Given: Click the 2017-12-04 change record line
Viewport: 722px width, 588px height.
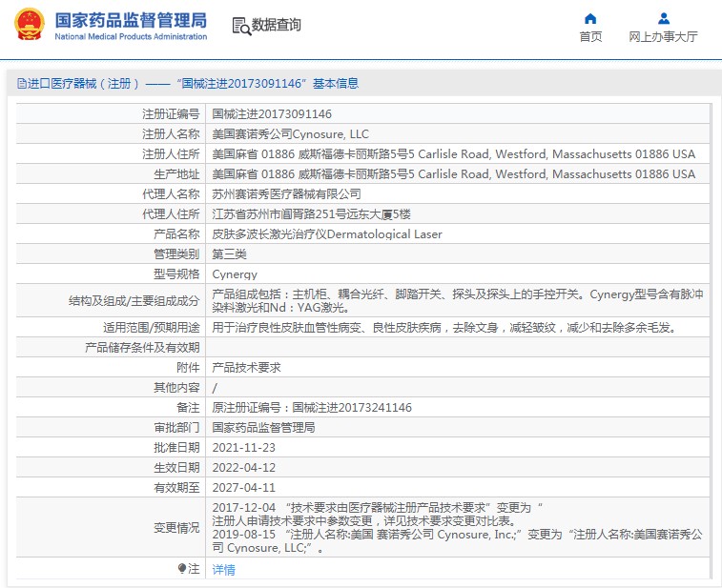Looking at the screenshot, I should (378, 508).
